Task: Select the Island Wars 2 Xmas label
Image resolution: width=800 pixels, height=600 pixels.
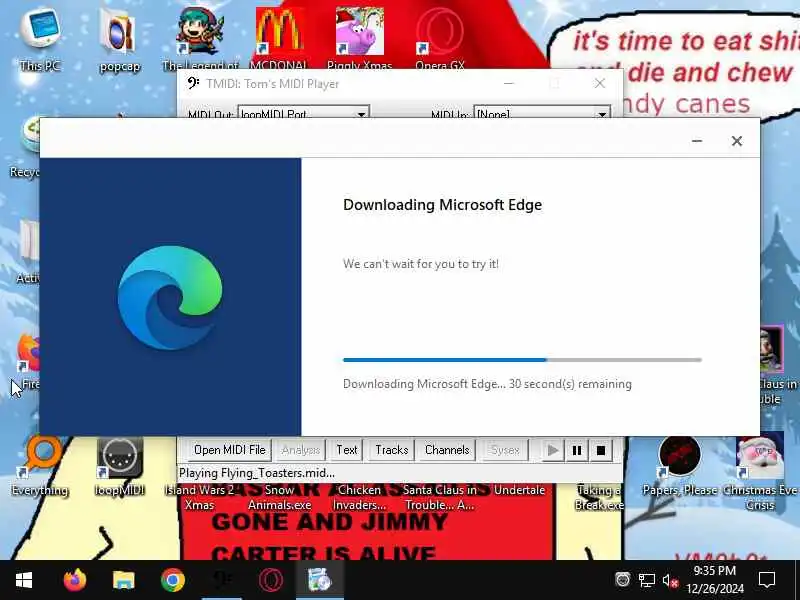Action: coord(199,497)
